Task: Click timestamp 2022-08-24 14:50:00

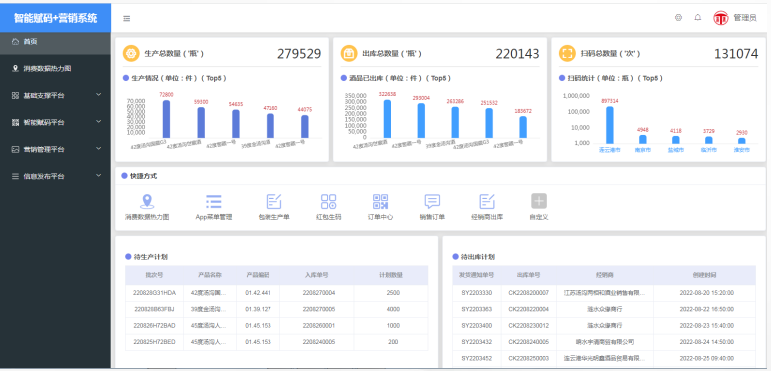Action: 706,342
